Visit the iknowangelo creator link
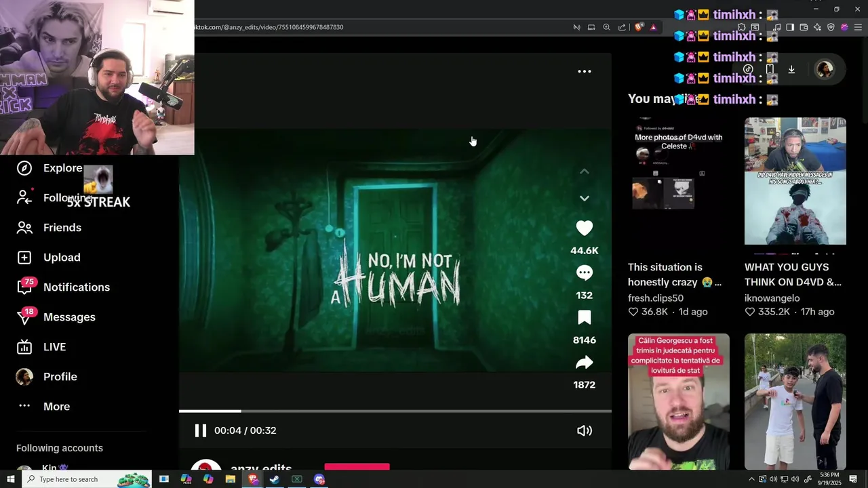Viewport: 868px width, 488px height. (x=772, y=298)
